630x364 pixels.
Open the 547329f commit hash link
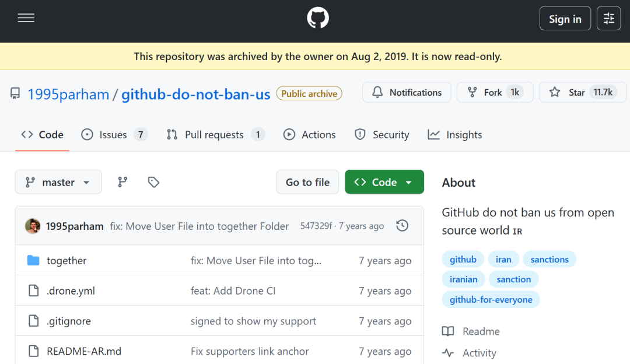point(316,226)
